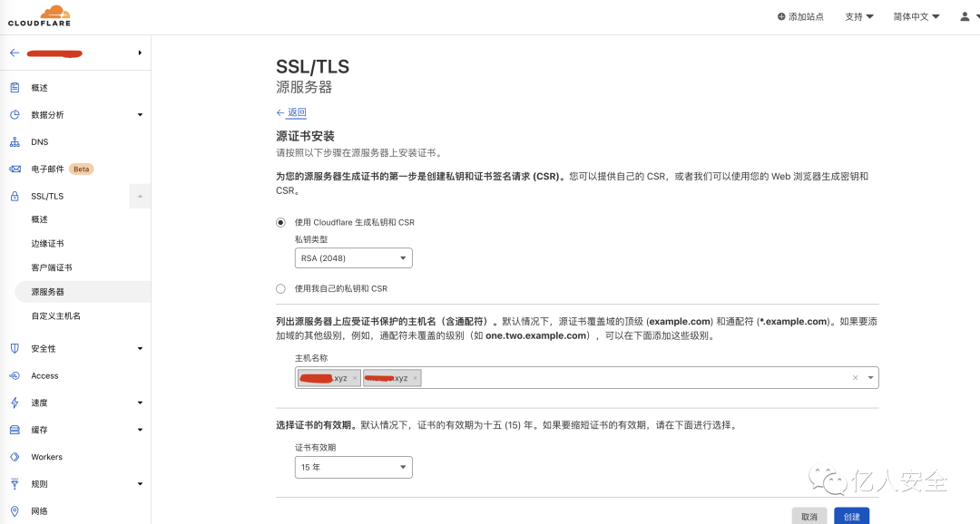Image resolution: width=980 pixels, height=524 pixels.
Task: Open the 缓存 section
Action: (40, 430)
